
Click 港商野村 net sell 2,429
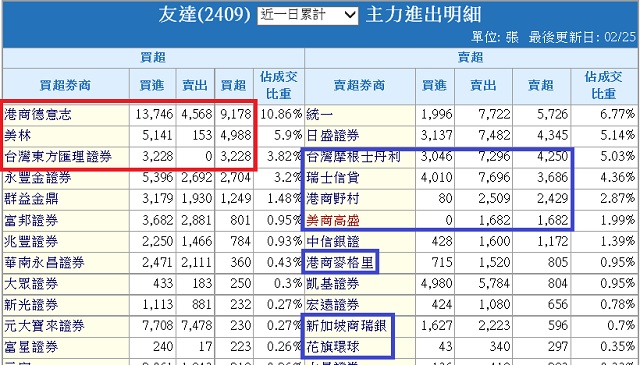click(x=552, y=199)
